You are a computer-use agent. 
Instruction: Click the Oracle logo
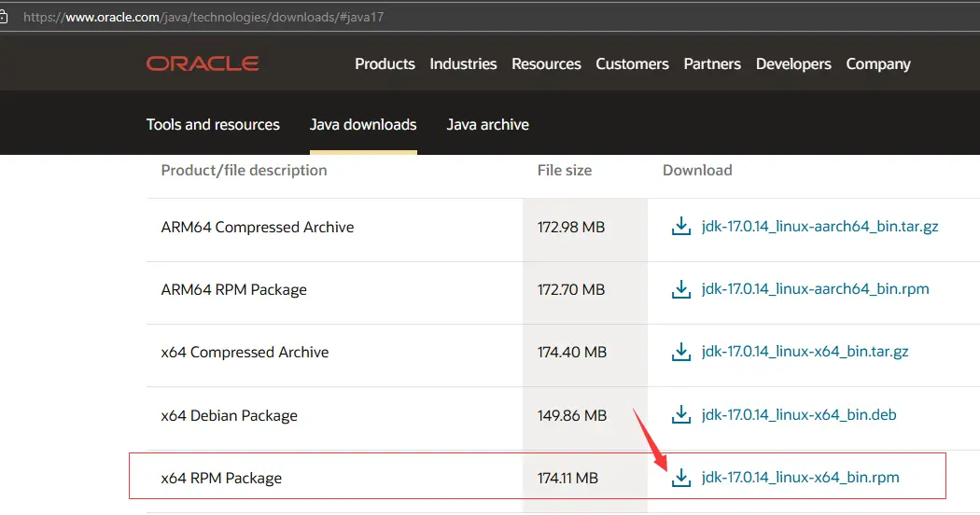[203, 63]
